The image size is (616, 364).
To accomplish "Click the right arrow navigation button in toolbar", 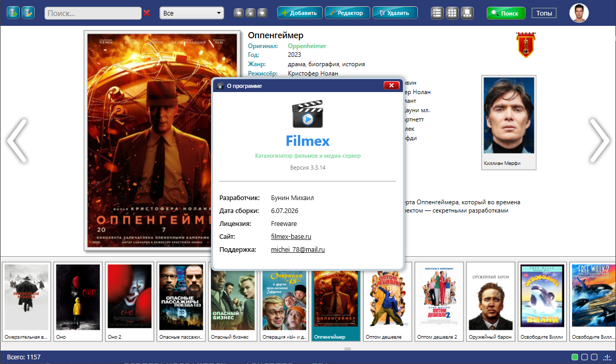I will (262, 13).
